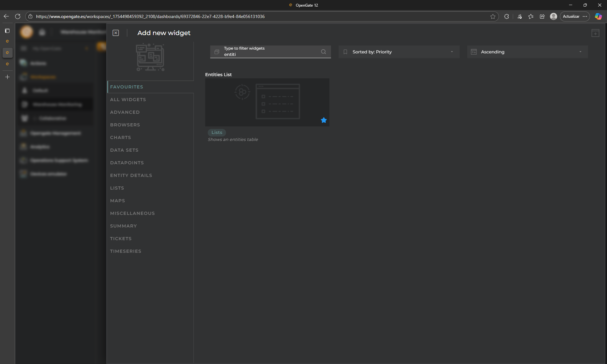607x364 pixels.
Task: Click the browser extensions puzzle icon
Action: (x=506, y=16)
